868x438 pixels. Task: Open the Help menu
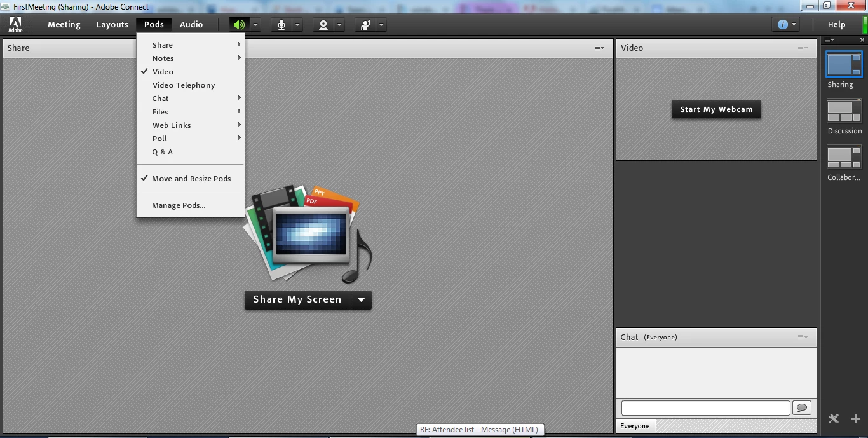point(836,25)
